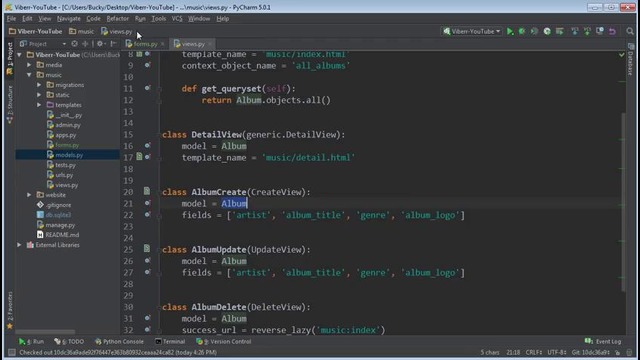Run with coverage icon in toolbar
Image resolution: width=640 pixels, height=360 pixels.
(534, 31)
